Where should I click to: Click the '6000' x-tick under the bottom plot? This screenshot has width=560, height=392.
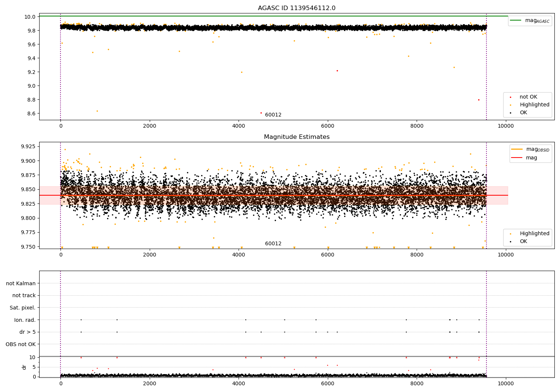[x=328, y=384]
